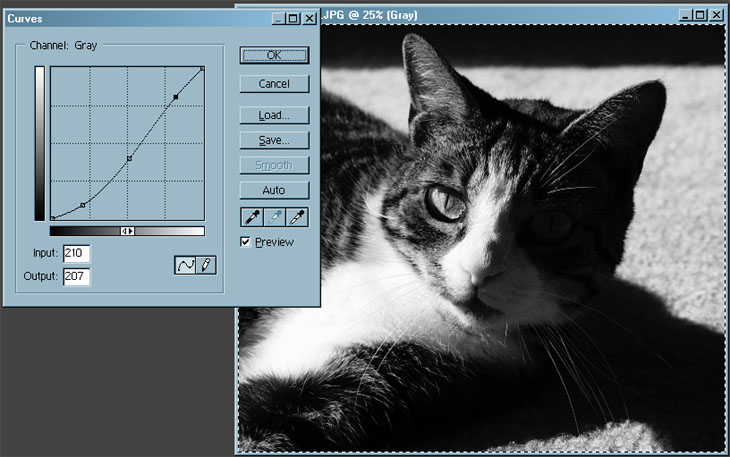Toggle the Preview checkbox
Viewport: 730px width, 457px height.
(x=245, y=242)
